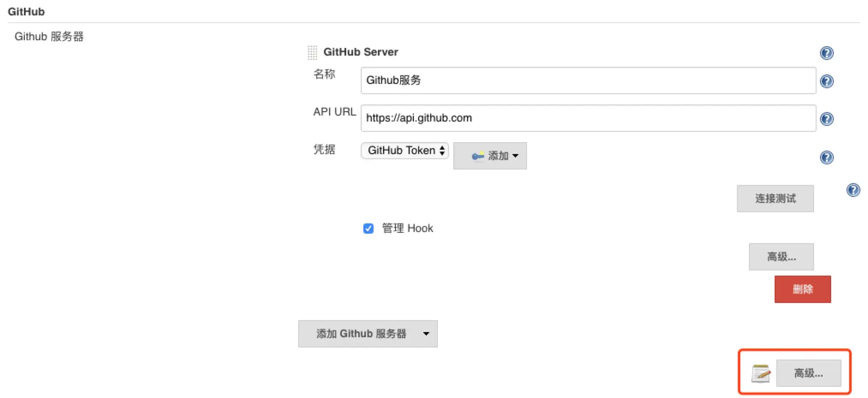Open help icon beside the 名称 field
This screenshot has height=398, width=868.
(826, 81)
